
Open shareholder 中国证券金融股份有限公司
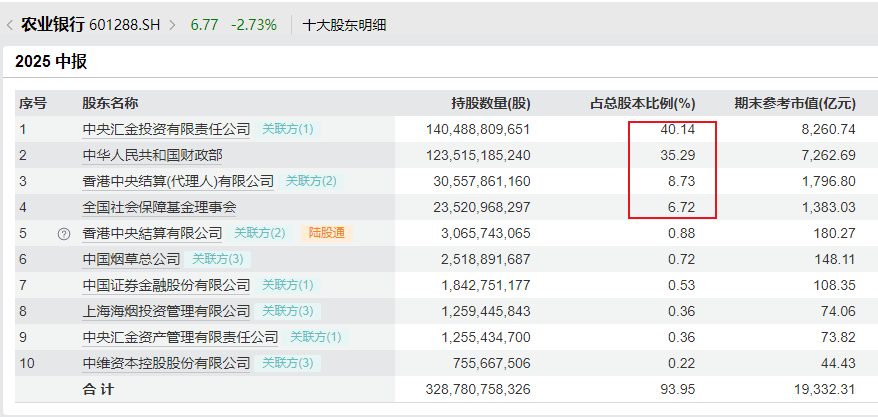coord(166,285)
